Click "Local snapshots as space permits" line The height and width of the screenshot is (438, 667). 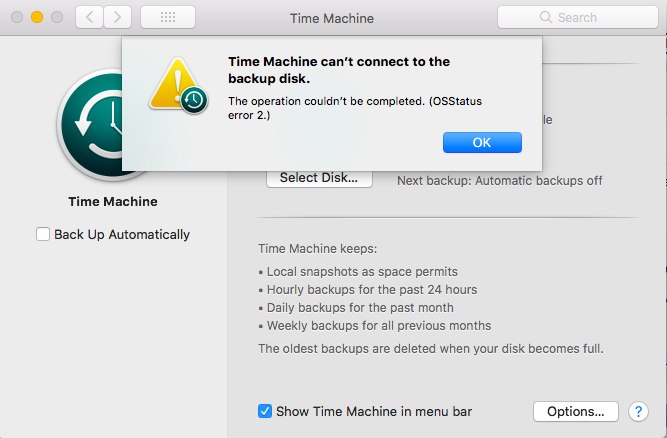pyautogui.click(x=362, y=272)
